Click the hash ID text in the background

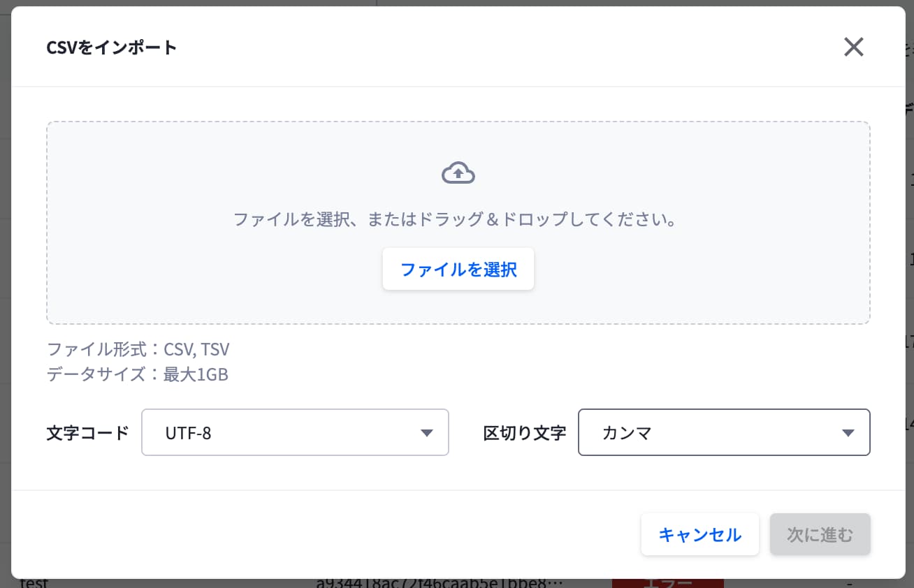440,582
